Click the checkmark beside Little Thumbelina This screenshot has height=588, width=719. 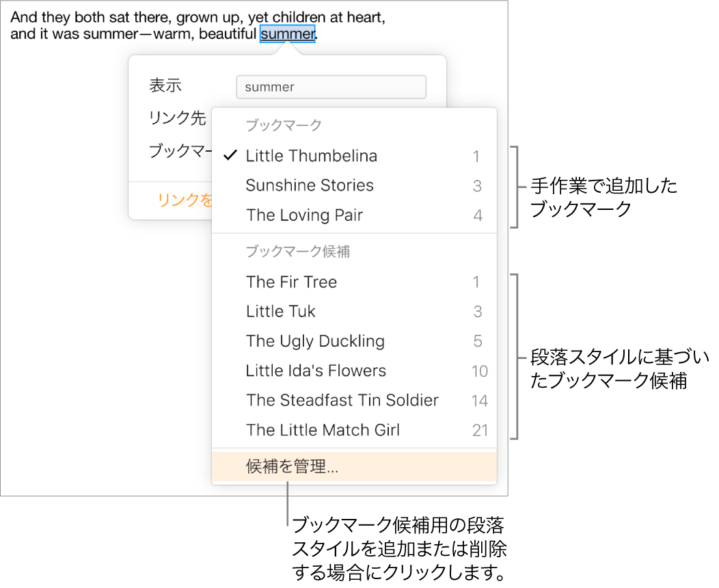click(230, 157)
